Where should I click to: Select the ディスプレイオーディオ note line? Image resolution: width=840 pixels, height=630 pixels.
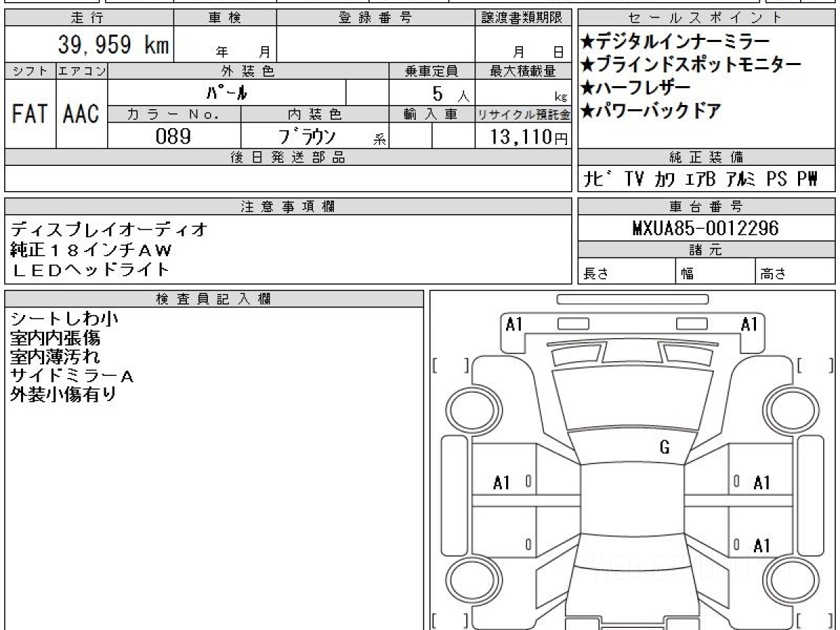tap(110, 229)
